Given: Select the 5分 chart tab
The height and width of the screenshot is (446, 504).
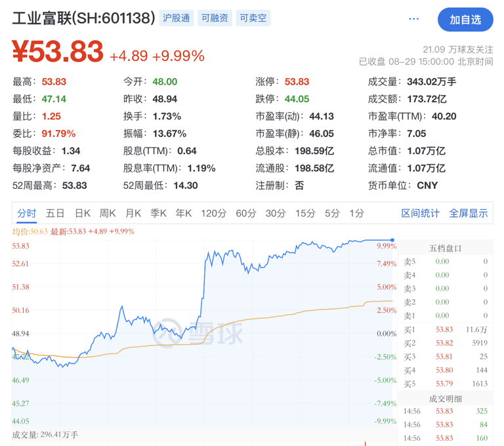Looking at the screenshot, I should tap(332, 213).
